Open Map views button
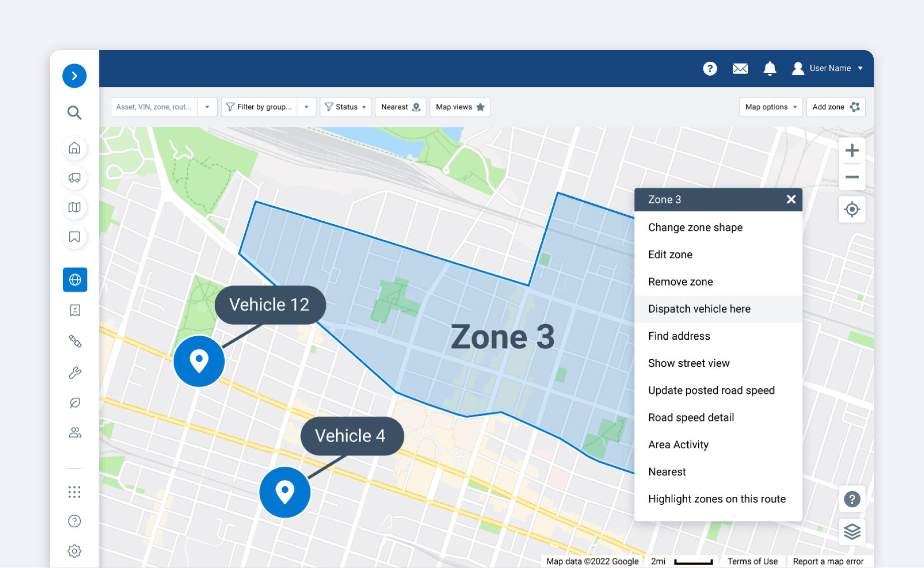Screen dimensions: 924x568 coord(460,107)
